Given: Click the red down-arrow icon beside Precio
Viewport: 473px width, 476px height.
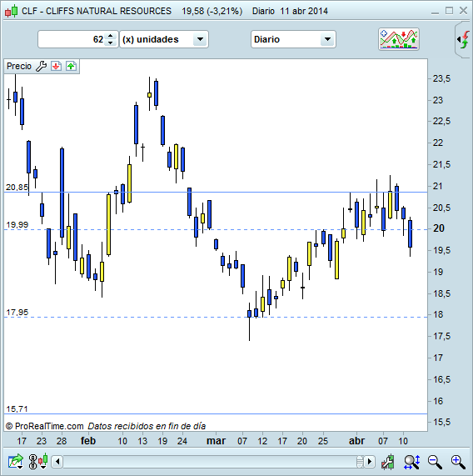Looking at the screenshot, I should click(x=56, y=66).
